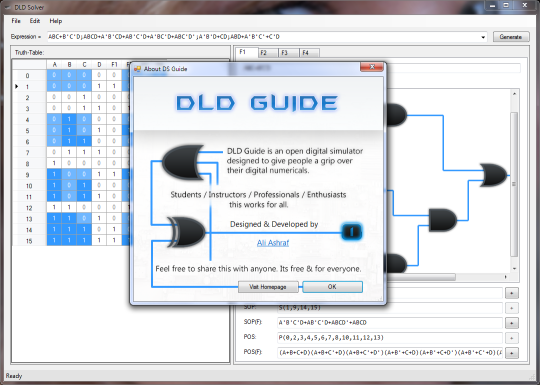Click into the Expression input field

263,37
